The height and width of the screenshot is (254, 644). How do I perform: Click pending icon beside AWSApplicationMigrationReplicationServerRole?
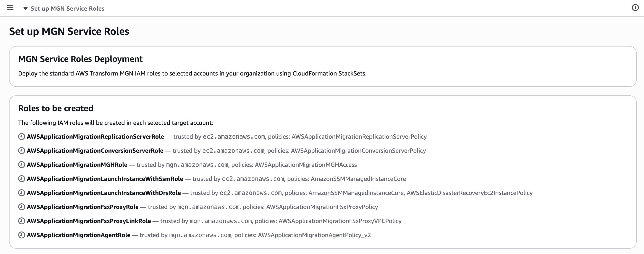pos(22,137)
